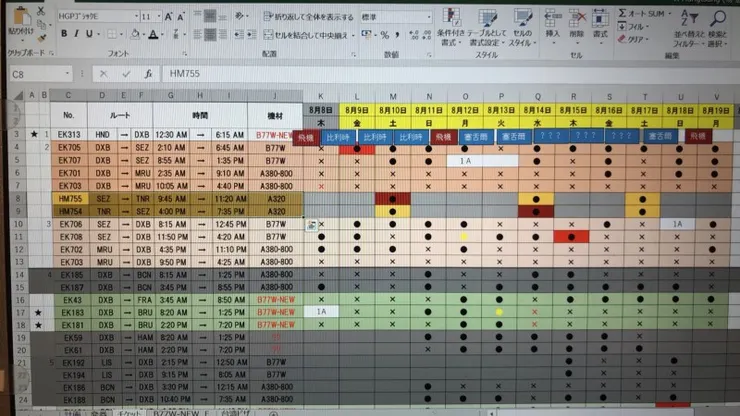This screenshot has width=740, height=416.
Task: Select the 8月10日 date header cell
Action: [392, 110]
